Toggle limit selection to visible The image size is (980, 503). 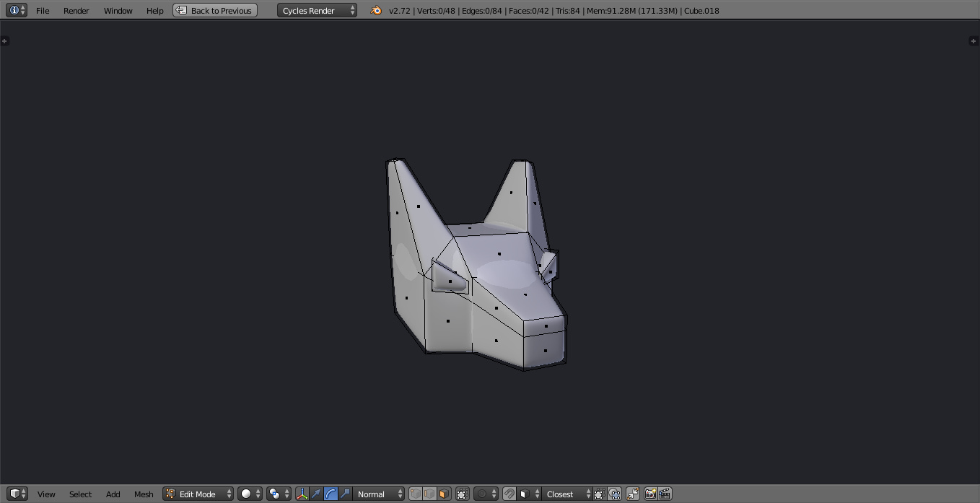coord(463,494)
